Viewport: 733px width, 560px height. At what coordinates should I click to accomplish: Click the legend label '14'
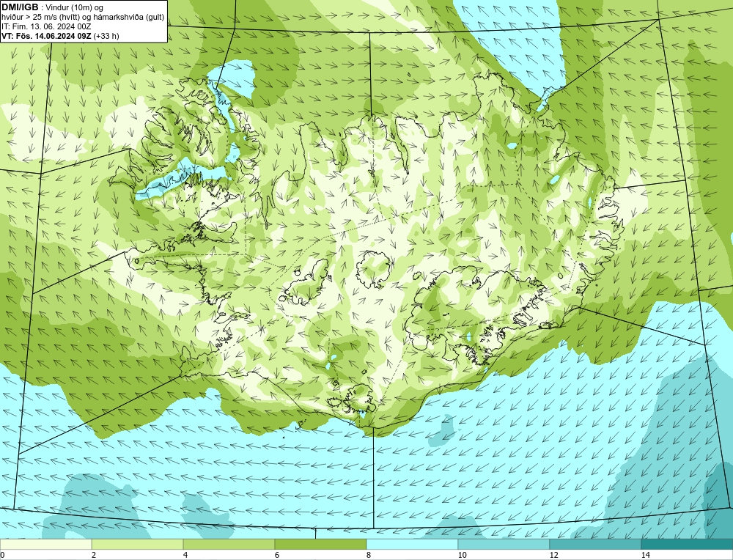pyautogui.click(x=646, y=555)
